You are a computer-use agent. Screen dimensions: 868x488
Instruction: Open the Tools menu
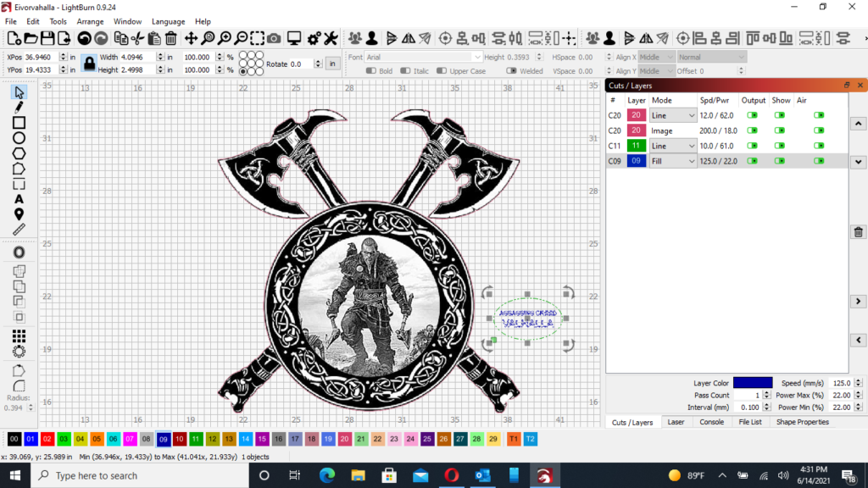click(58, 21)
